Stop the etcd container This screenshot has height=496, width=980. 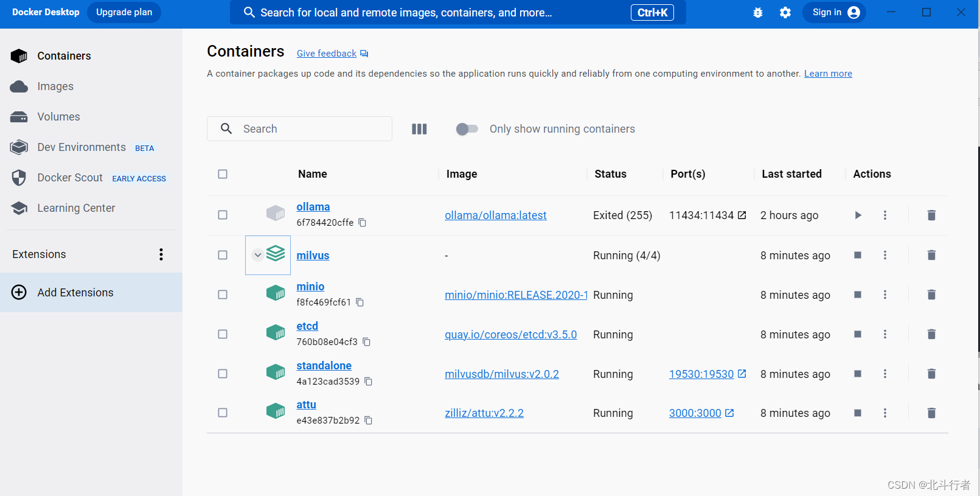point(858,334)
